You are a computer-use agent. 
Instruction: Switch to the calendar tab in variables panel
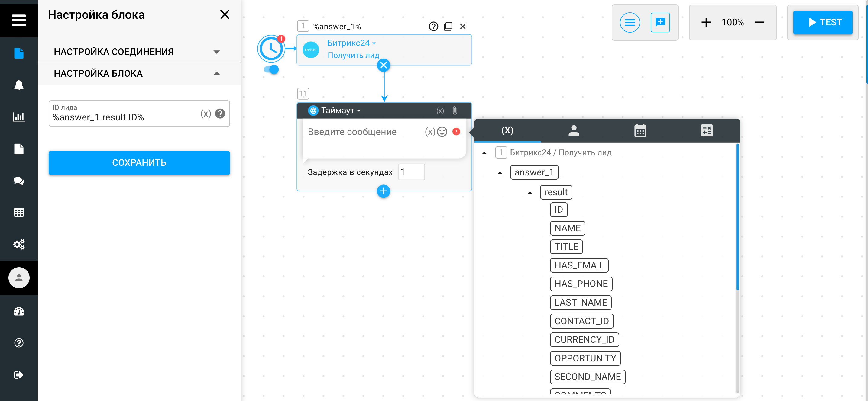(x=640, y=130)
